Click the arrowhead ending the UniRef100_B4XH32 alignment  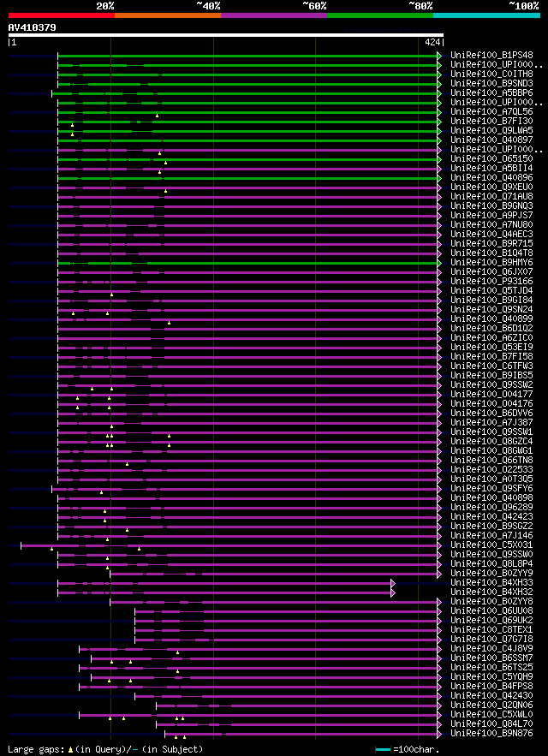click(x=393, y=593)
